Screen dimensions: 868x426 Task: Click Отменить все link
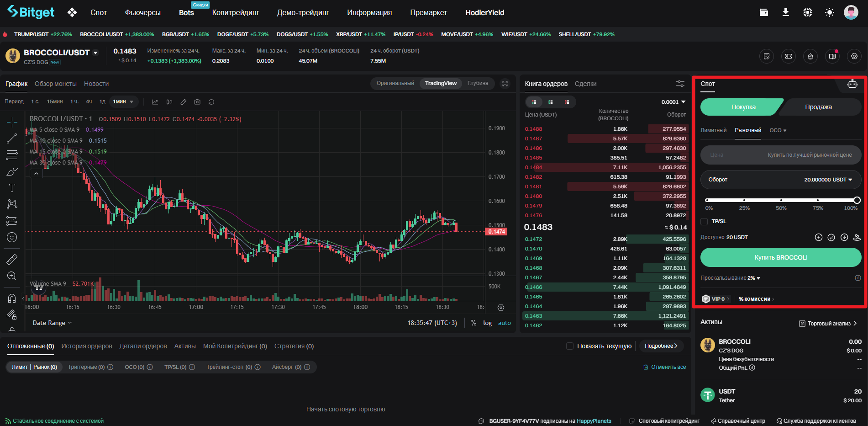665,367
